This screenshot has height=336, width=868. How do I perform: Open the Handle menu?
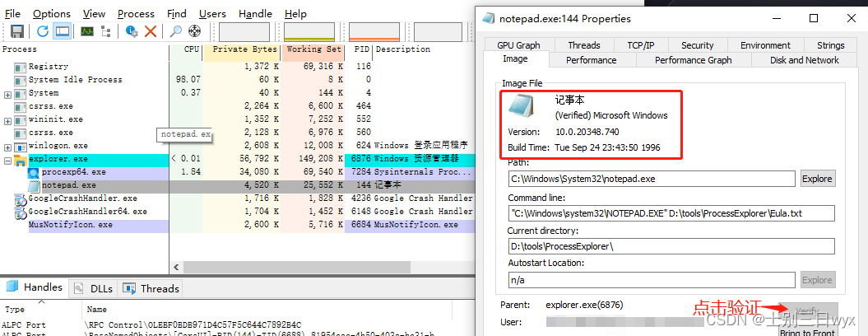tap(255, 14)
